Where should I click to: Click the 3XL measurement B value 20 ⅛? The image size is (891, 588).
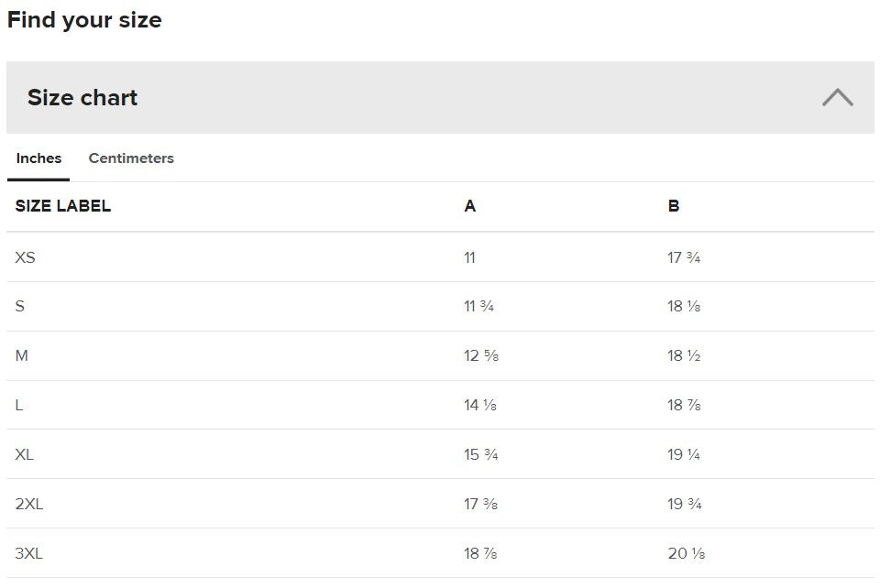pyautogui.click(x=686, y=553)
